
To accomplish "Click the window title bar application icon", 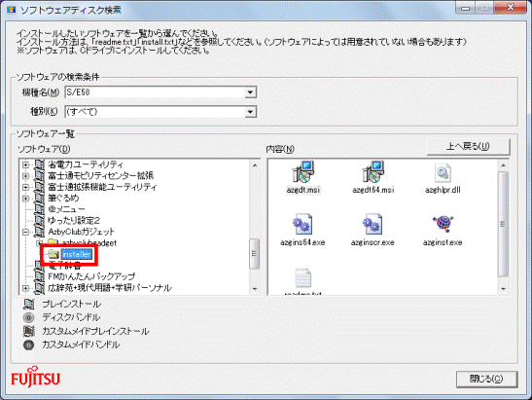I will 12,10.
